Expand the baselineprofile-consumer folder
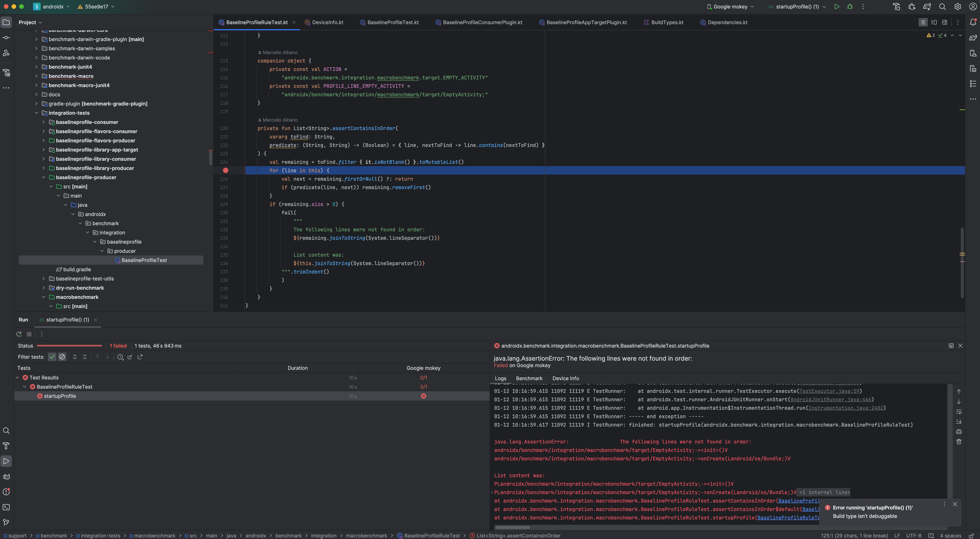Image resolution: width=980 pixels, height=539 pixels. click(43, 122)
